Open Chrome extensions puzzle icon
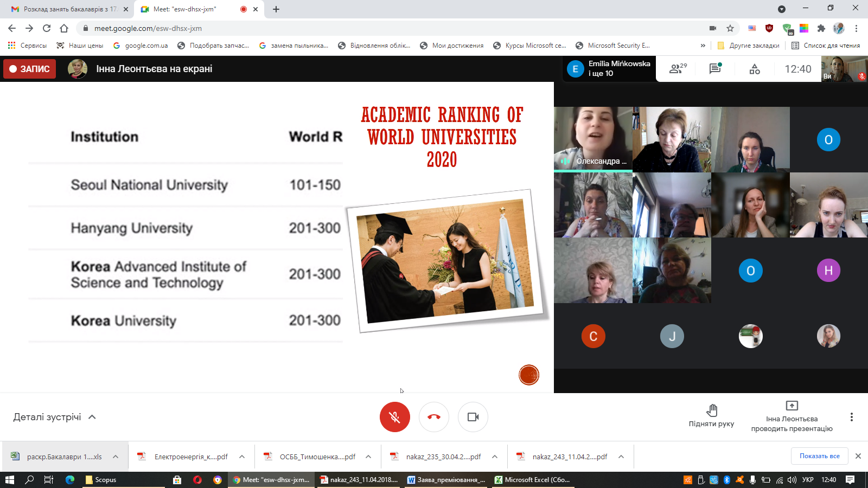The height and width of the screenshot is (488, 868). click(821, 28)
